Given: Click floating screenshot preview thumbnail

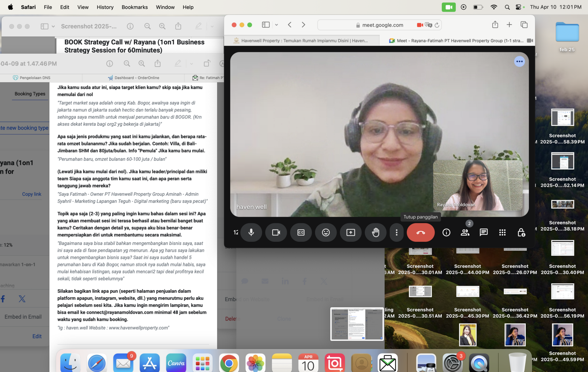Looking at the screenshot, I should pos(357,324).
